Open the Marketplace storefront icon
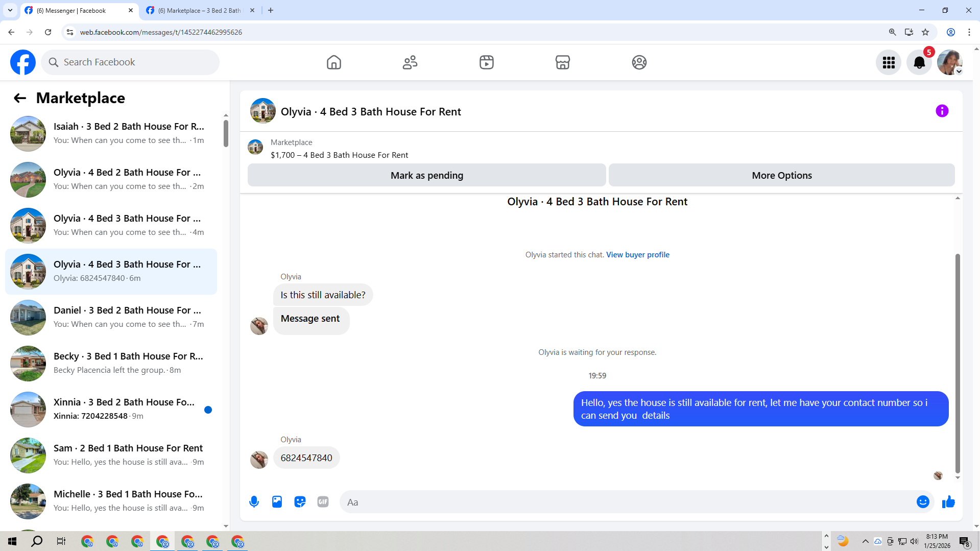Image resolution: width=980 pixels, height=551 pixels. pyautogui.click(x=562, y=62)
